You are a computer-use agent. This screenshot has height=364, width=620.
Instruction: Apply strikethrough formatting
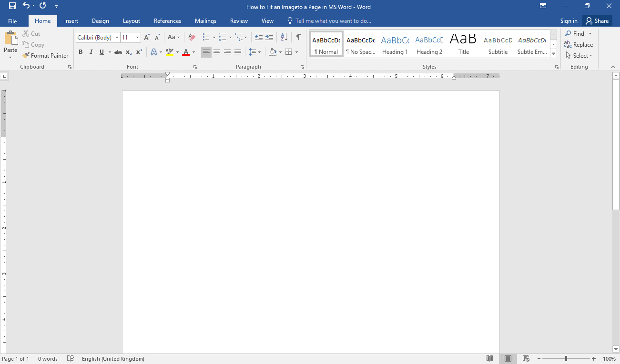click(118, 52)
